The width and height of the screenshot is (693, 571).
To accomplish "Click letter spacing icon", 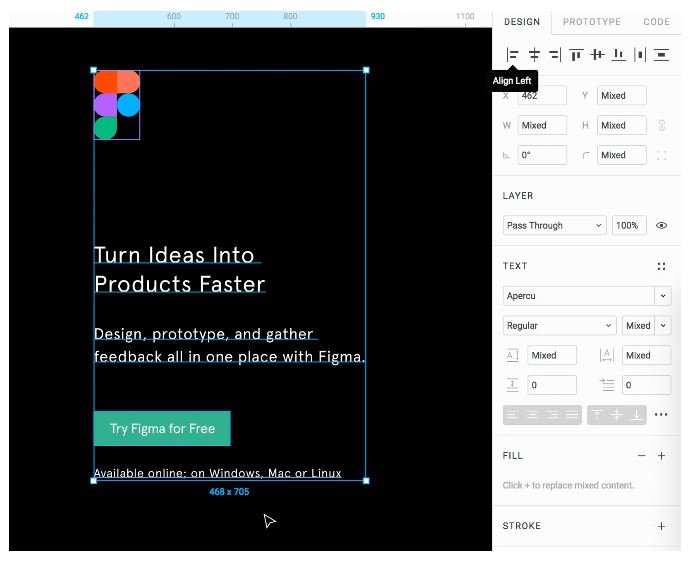I will [607, 355].
